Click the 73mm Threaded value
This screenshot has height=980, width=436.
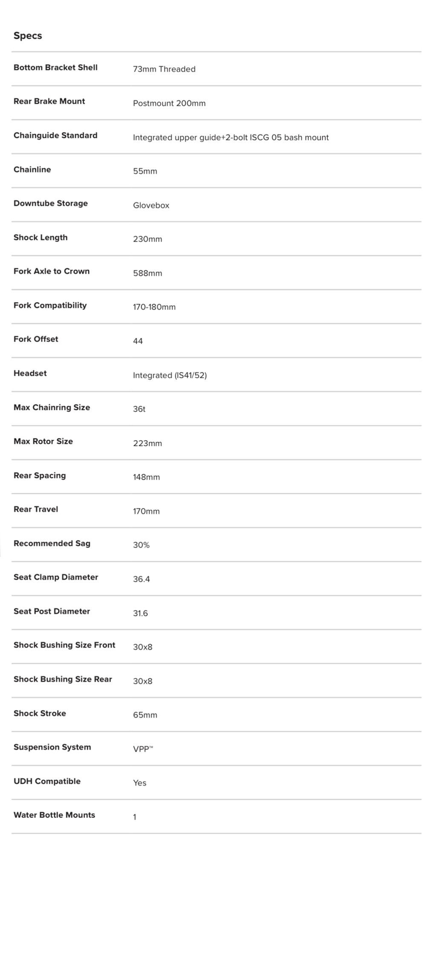point(164,69)
